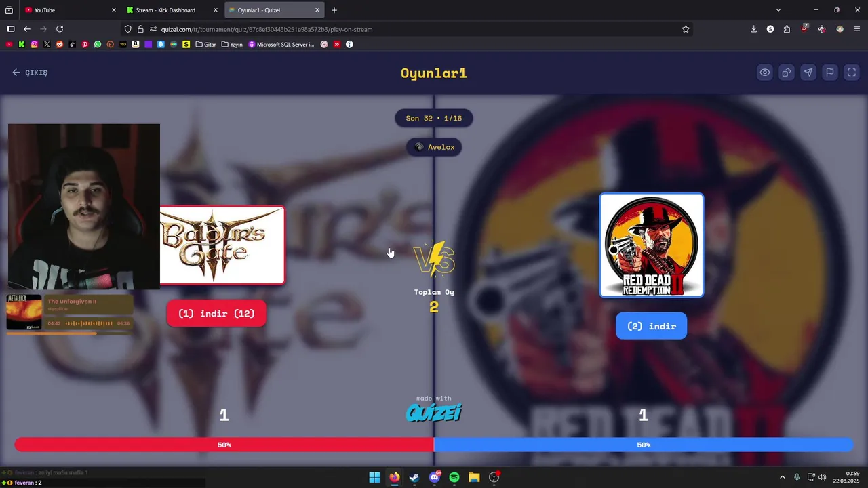Click the Son 32 round indicator

coord(434,118)
